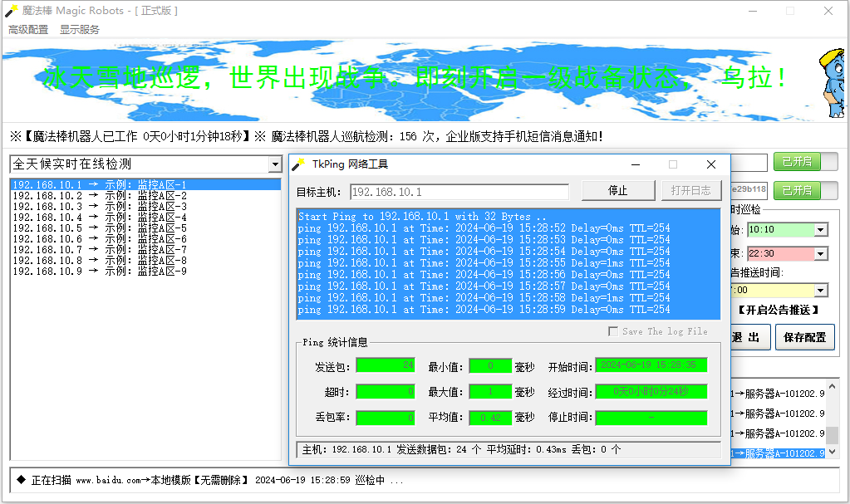
Task: Click the ping log line at 15:28:52
Action: click(x=484, y=228)
